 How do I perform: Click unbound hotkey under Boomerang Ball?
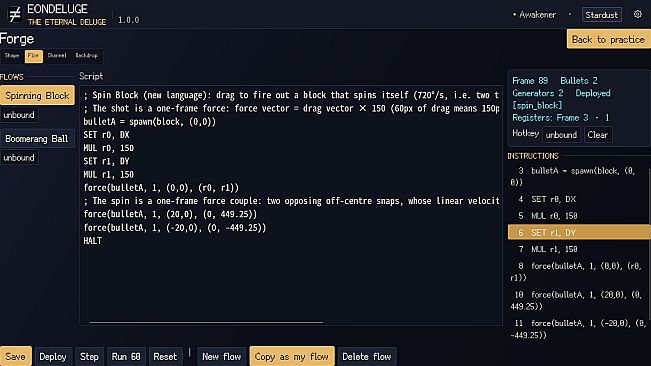[x=19, y=158]
